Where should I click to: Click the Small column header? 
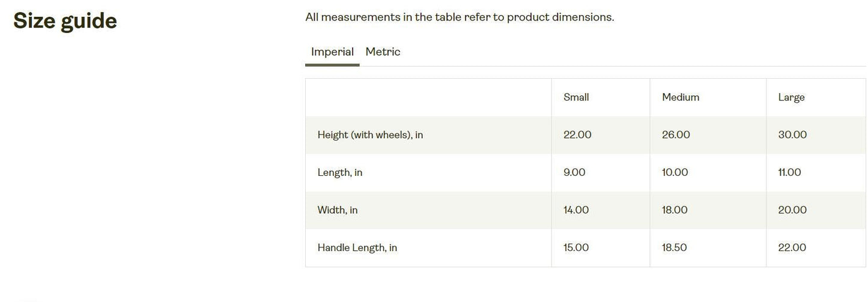point(576,97)
